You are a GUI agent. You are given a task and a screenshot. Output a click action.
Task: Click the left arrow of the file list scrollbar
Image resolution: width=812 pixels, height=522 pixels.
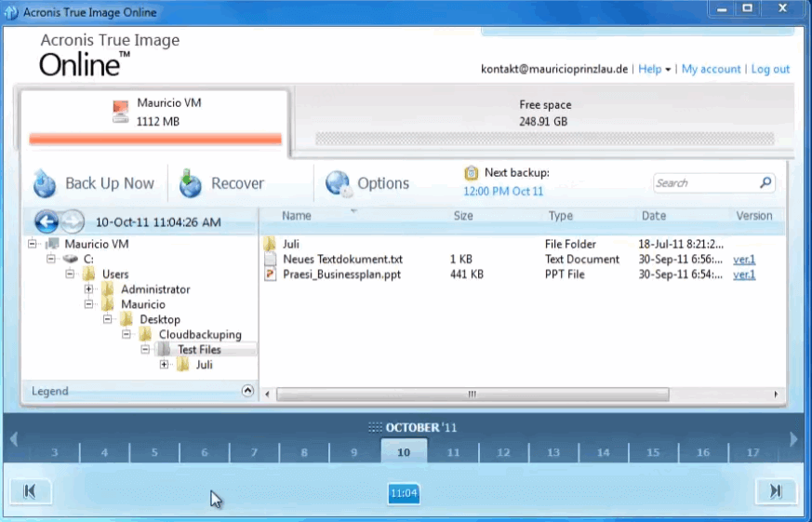pyautogui.click(x=267, y=395)
